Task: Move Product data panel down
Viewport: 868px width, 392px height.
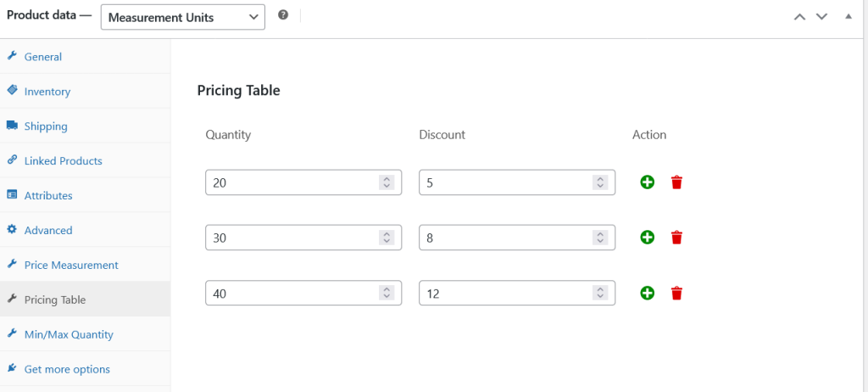Action: coord(821,16)
